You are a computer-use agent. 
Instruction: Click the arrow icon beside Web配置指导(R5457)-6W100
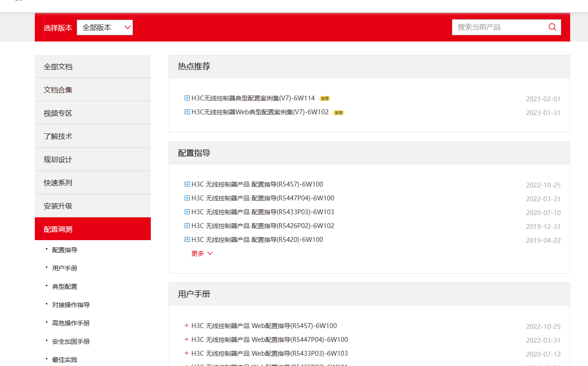tap(186, 326)
